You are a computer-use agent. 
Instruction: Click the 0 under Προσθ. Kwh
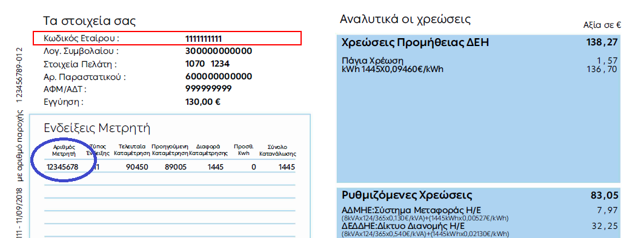(253, 167)
